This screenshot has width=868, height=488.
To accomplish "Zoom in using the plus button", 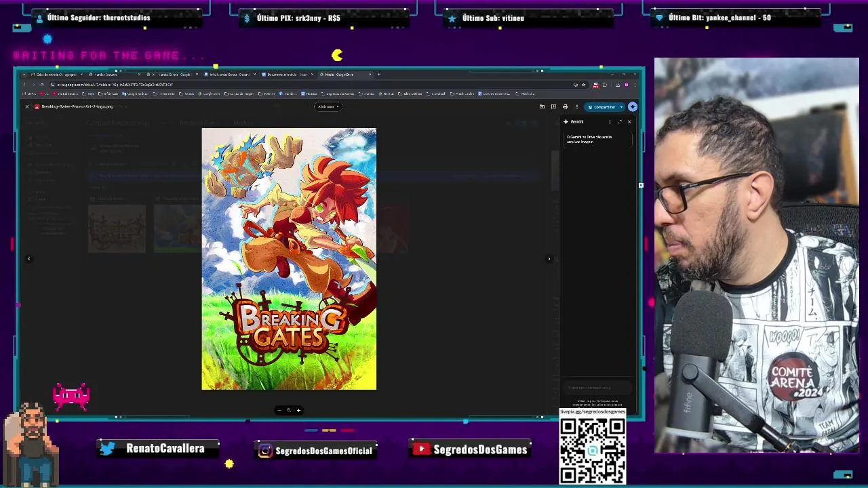I will [298, 410].
